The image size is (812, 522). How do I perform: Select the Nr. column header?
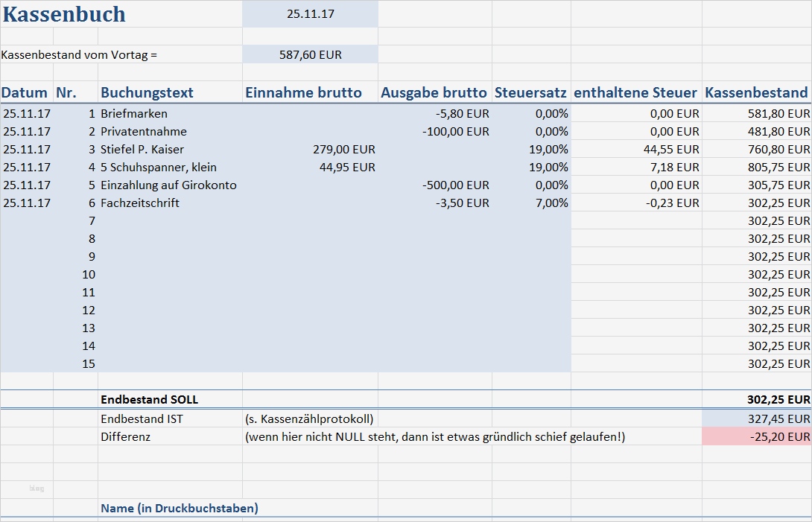point(73,92)
